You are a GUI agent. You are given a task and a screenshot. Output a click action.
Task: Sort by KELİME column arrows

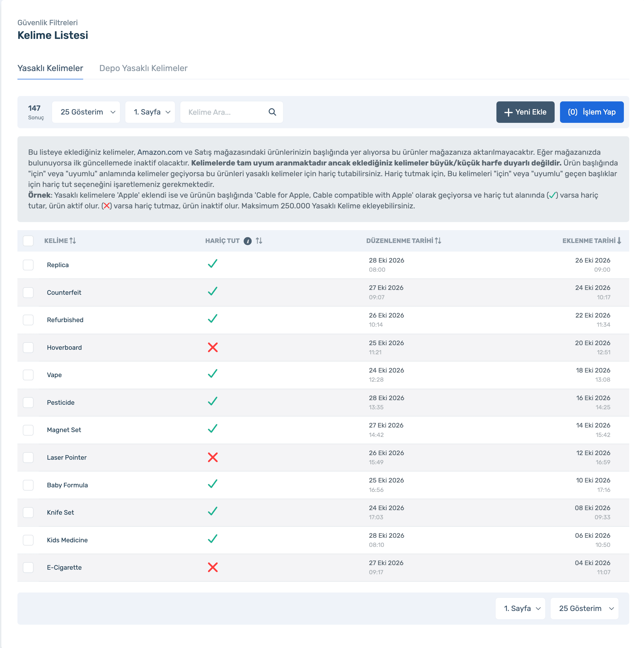(73, 241)
